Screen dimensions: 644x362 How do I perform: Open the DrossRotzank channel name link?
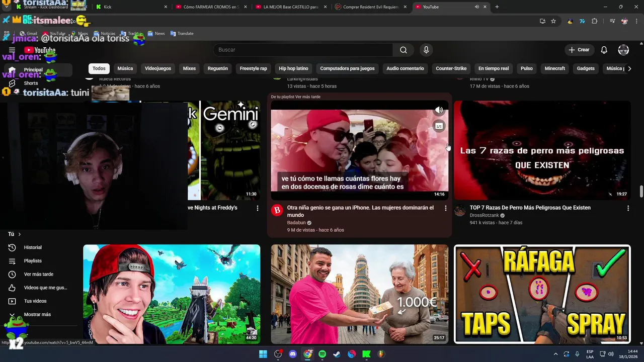484,215
